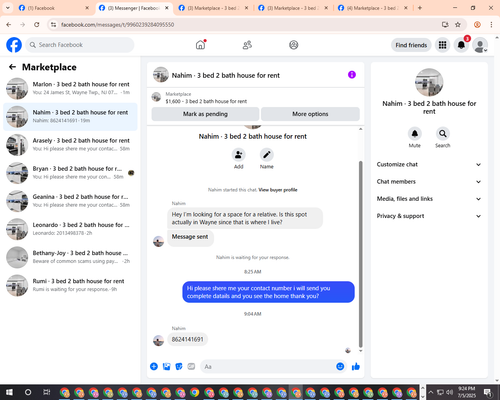This screenshot has height=400, width=500.
Task: Click the Name pencil edit icon
Action: tap(267, 155)
